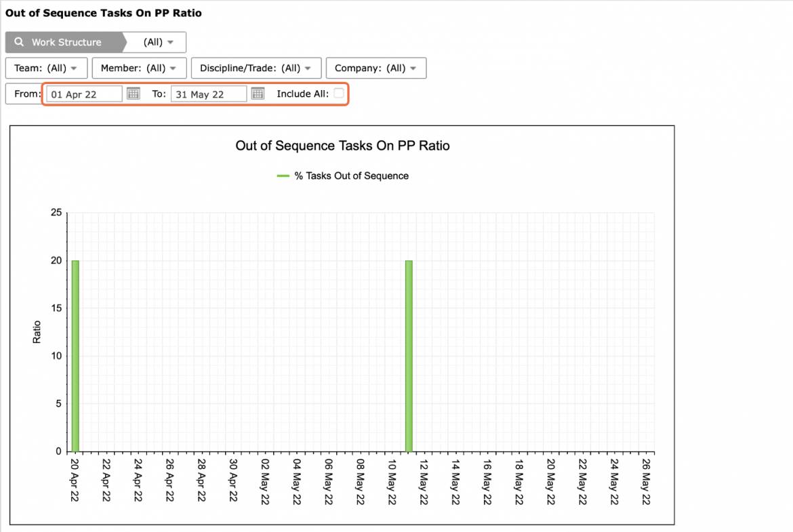Open the From date calendar picker icon
The height and width of the screenshot is (532, 793).
(x=133, y=94)
